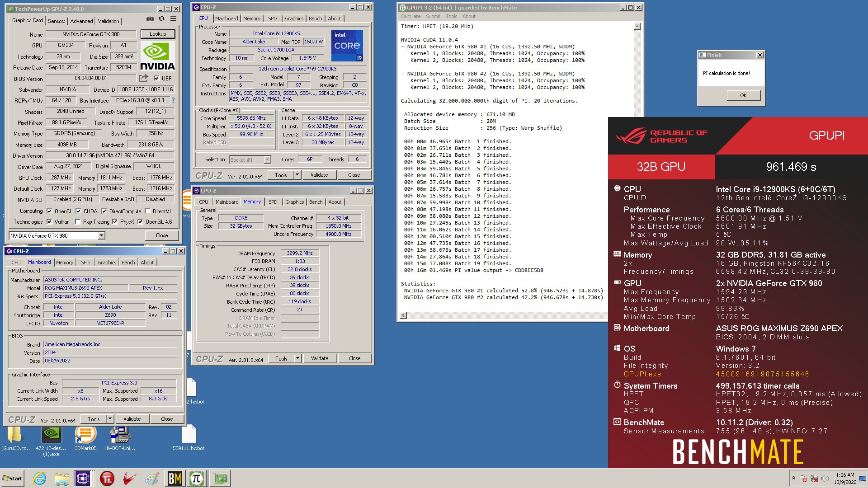
Task: Open Internet Explorer from the taskbar
Action: [40, 479]
